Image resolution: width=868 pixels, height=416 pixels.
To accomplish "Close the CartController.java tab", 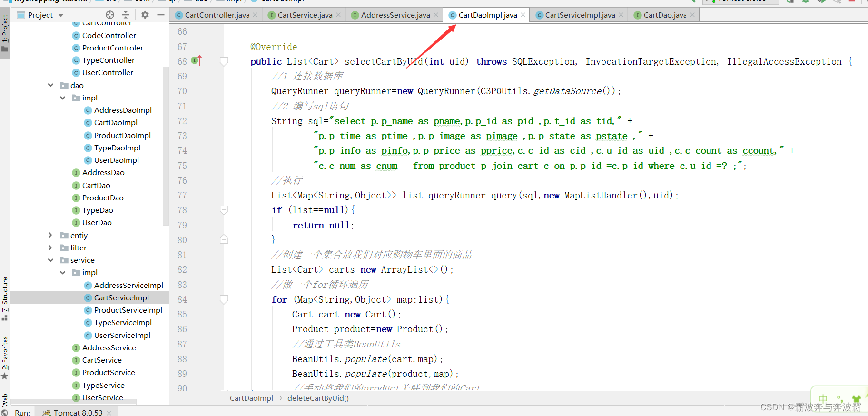I will point(255,15).
